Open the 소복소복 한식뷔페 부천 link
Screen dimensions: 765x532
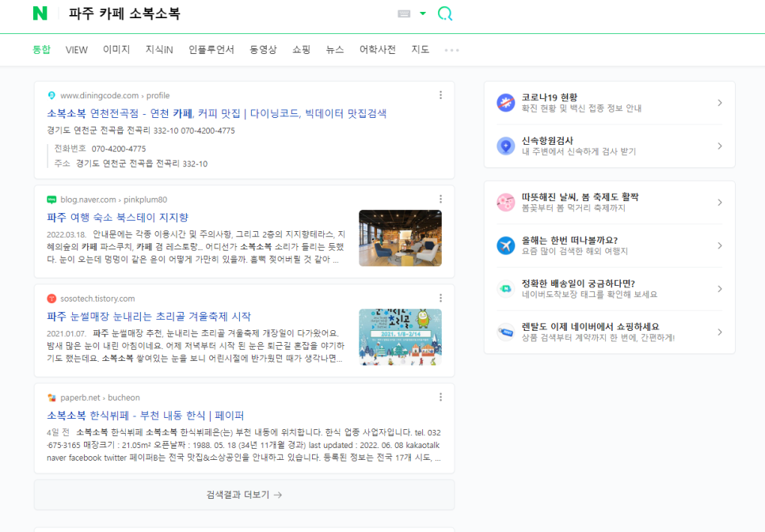pyautogui.click(x=146, y=416)
